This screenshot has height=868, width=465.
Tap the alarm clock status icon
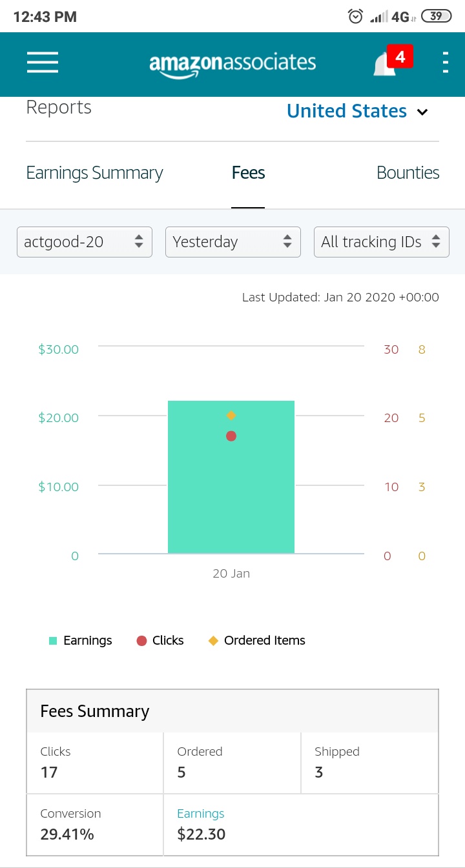[355, 17]
